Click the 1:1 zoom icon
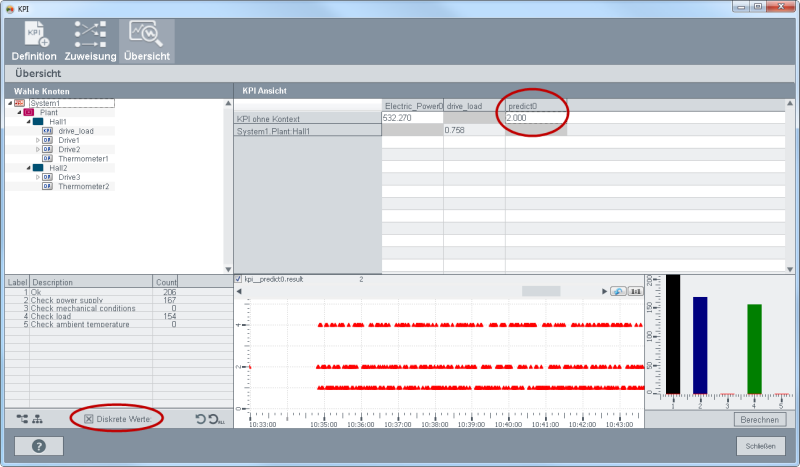The image size is (800, 467). (636, 291)
